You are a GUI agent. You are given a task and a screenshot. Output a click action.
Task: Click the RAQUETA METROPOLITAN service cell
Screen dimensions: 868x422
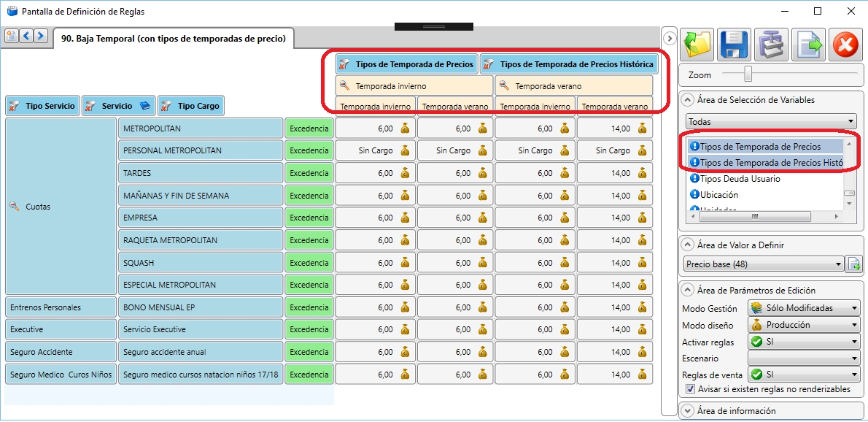(x=201, y=240)
